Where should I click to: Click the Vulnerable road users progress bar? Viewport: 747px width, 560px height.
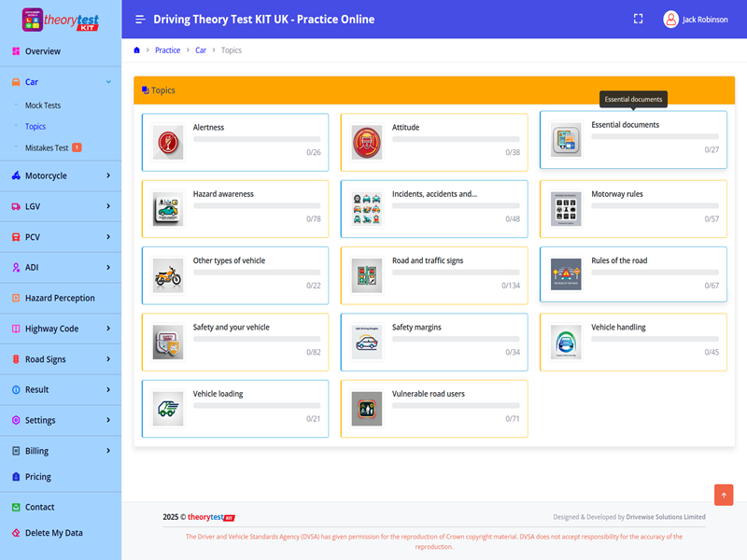tap(456, 406)
